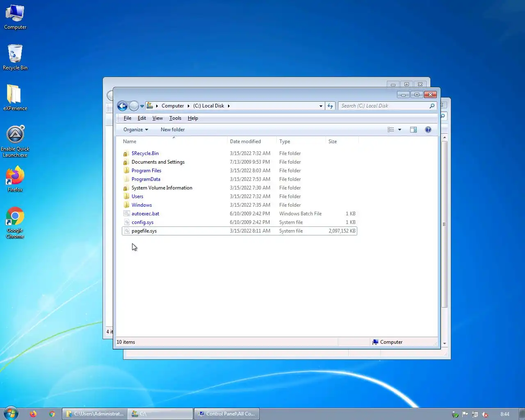525x420 pixels.
Task: Click the 2,097,152 KB size value
Action: pos(342,231)
